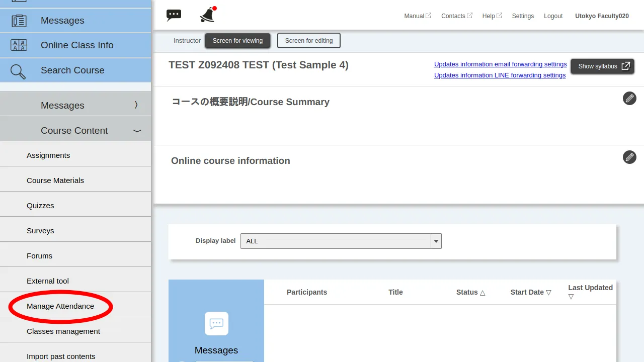The image size is (644, 362).
Task: Switch to Screen for viewing mode
Action: (x=237, y=41)
